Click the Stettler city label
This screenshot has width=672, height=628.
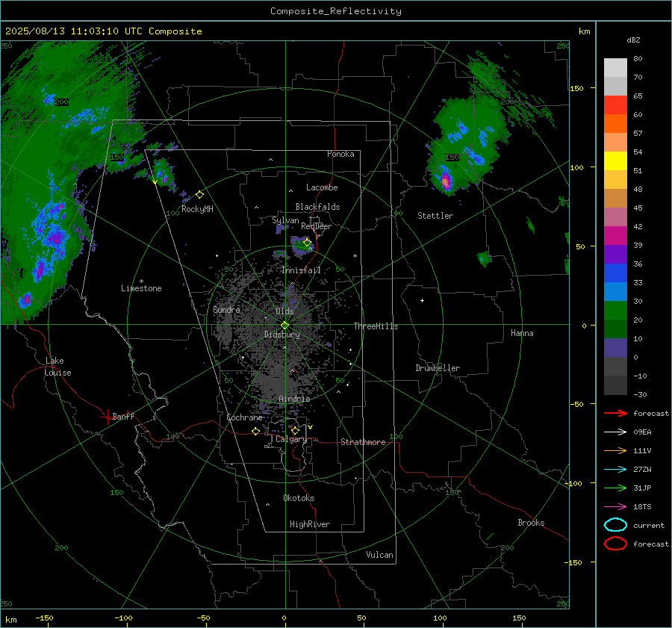point(435,216)
